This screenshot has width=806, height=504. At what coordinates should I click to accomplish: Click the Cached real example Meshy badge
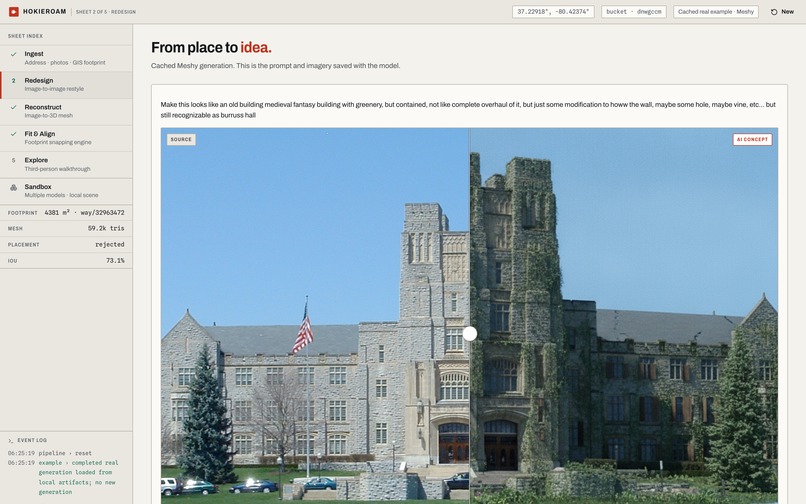(x=716, y=12)
